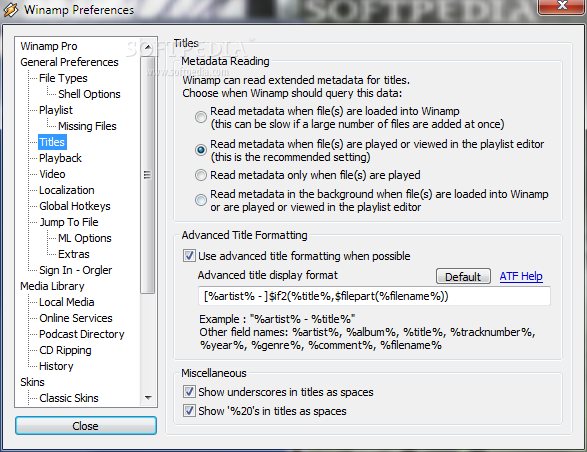Close the Winamp Preferences window
This screenshot has width=587, height=452.
[562, 6]
